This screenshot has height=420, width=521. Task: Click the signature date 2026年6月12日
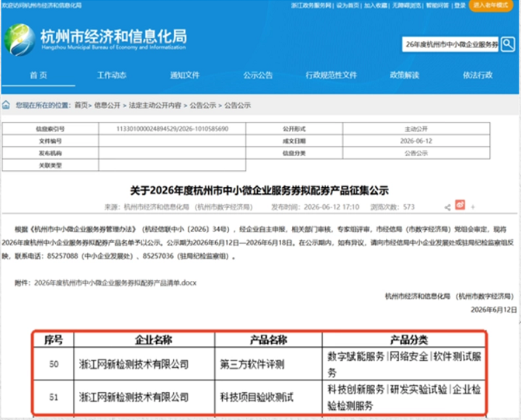[x=494, y=310]
